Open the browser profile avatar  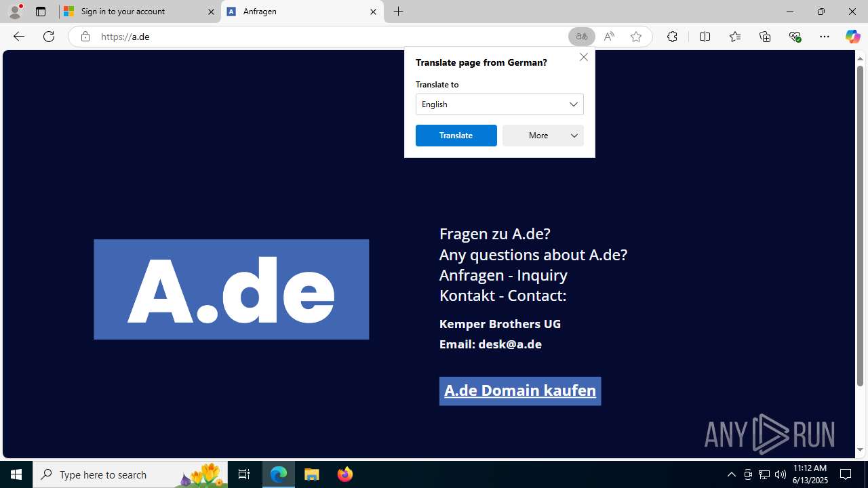(15, 12)
